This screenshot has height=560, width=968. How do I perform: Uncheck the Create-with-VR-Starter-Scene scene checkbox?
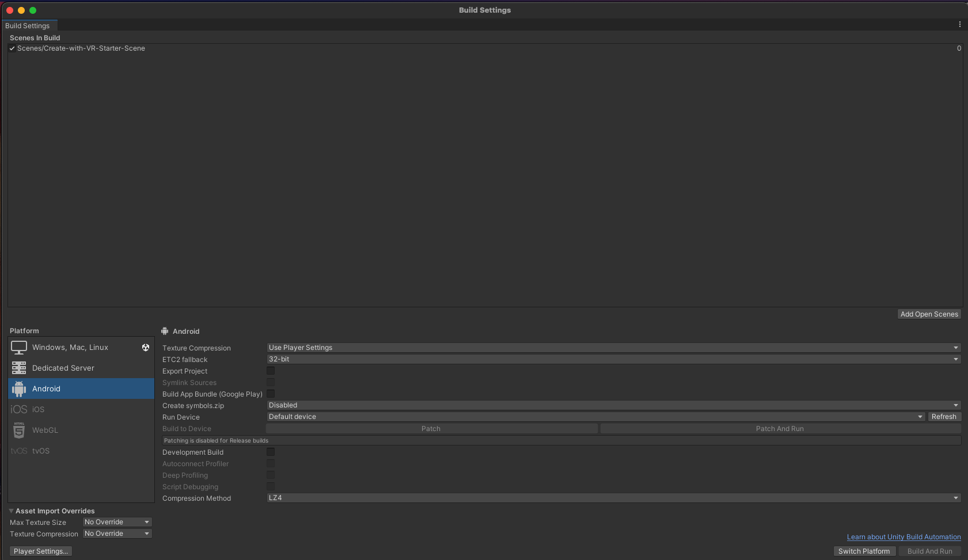click(12, 48)
